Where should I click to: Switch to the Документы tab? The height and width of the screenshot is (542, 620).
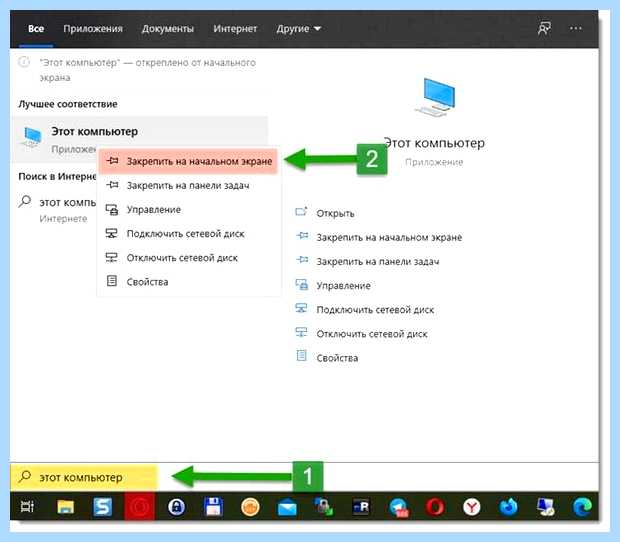click(168, 29)
